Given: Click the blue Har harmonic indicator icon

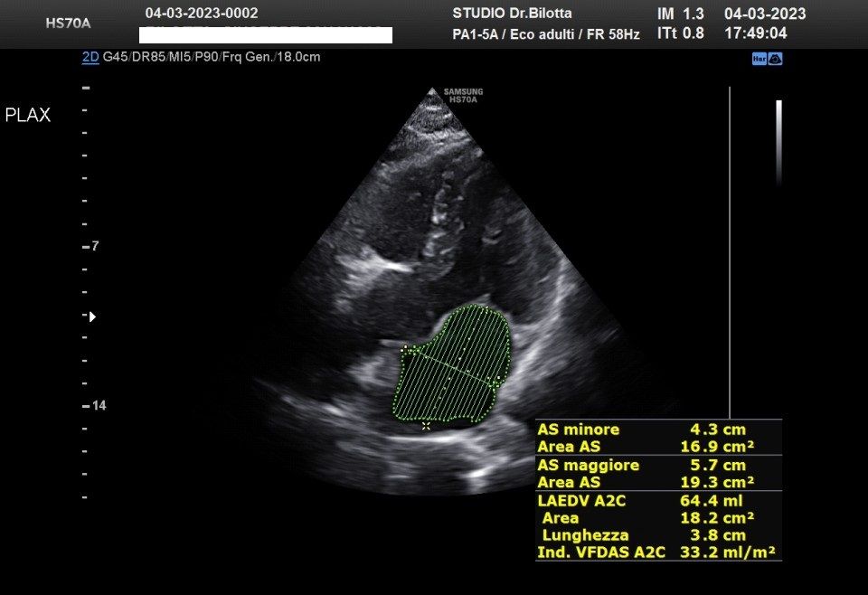Looking at the screenshot, I should pyautogui.click(x=759, y=59).
